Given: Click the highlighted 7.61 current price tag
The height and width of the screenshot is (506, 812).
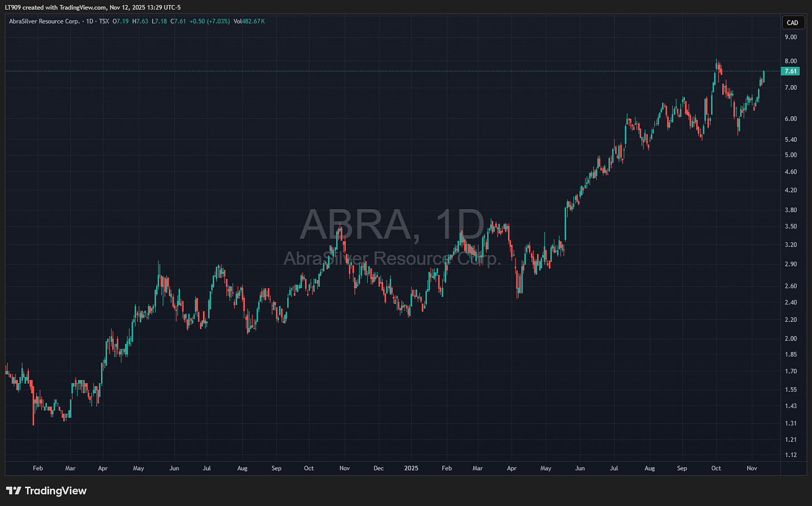Looking at the screenshot, I should [x=791, y=71].
